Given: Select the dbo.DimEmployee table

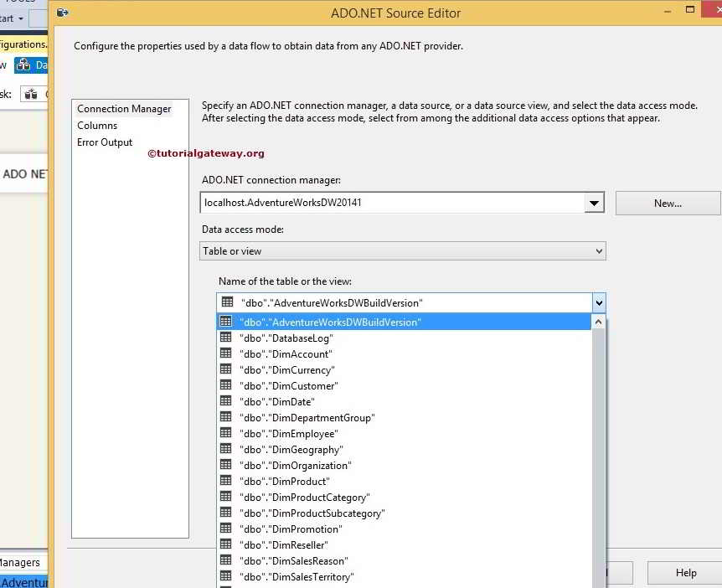Looking at the screenshot, I should click(404, 433).
